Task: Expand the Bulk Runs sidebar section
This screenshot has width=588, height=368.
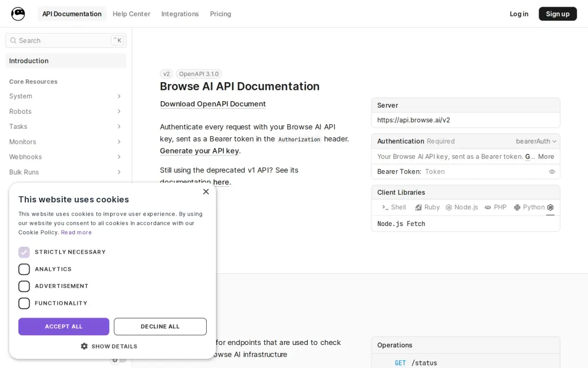Action: pos(65,172)
